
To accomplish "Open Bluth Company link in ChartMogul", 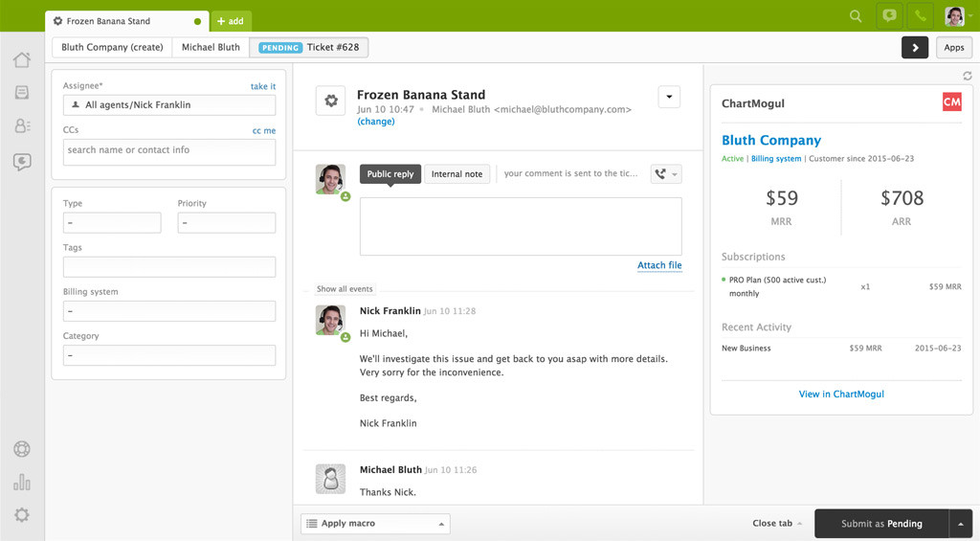I will 771,140.
